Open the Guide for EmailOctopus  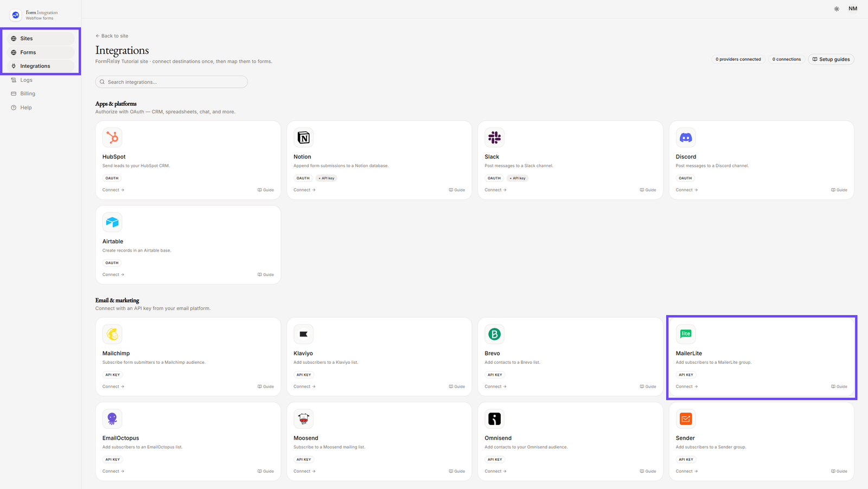(x=266, y=471)
